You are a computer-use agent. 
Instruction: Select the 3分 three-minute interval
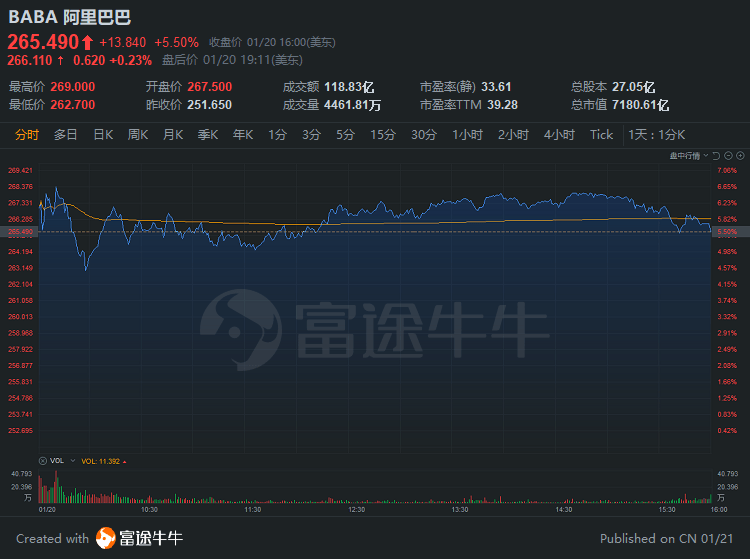pyautogui.click(x=311, y=135)
